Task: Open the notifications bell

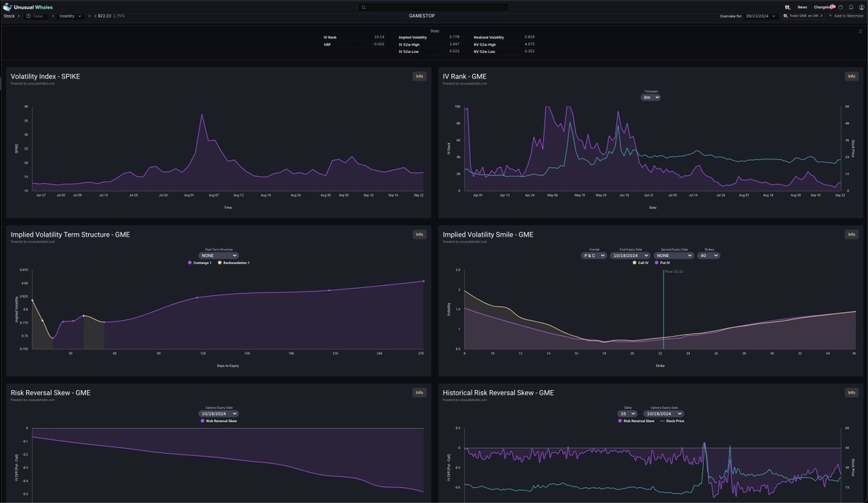Action: pos(851,7)
